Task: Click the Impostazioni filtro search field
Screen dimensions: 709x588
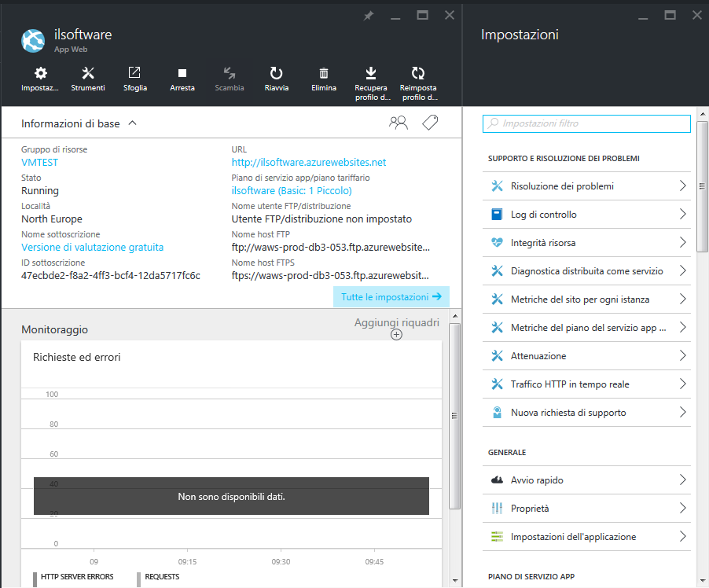Action: tap(586, 123)
